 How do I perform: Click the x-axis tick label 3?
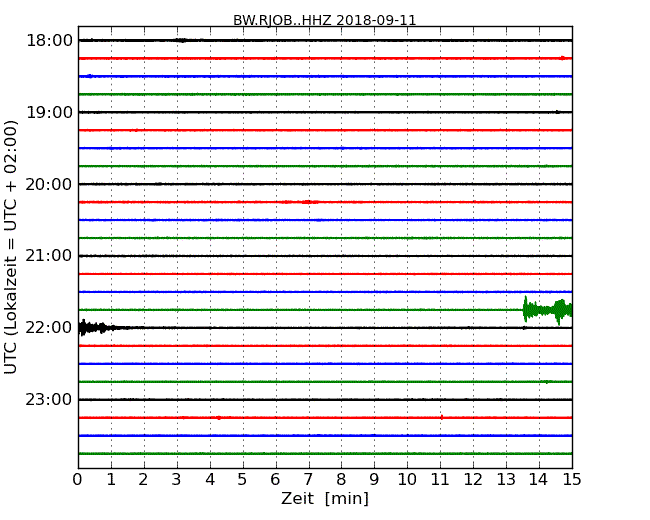[177, 479]
